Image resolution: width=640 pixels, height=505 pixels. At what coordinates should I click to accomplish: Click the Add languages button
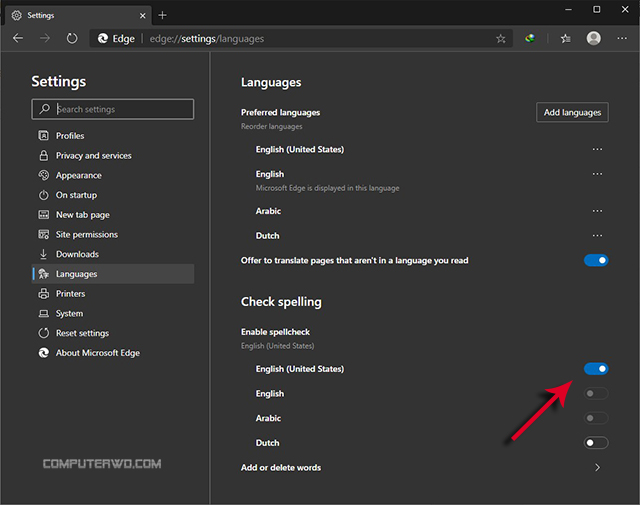pos(572,112)
